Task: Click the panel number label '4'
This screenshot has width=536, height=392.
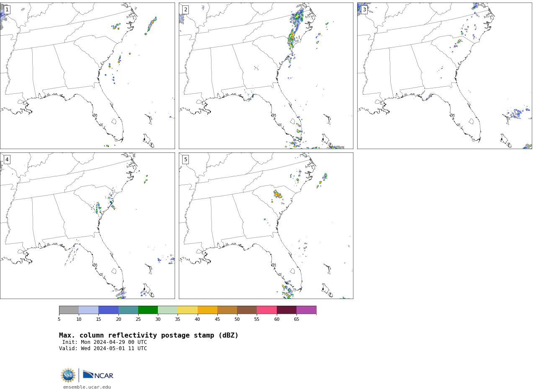Action: coord(7,160)
